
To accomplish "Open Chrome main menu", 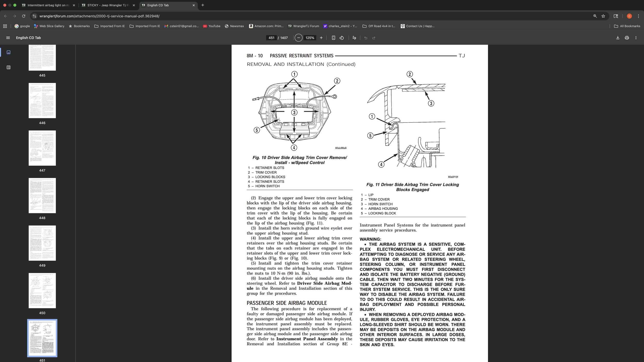I will click(x=638, y=16).
